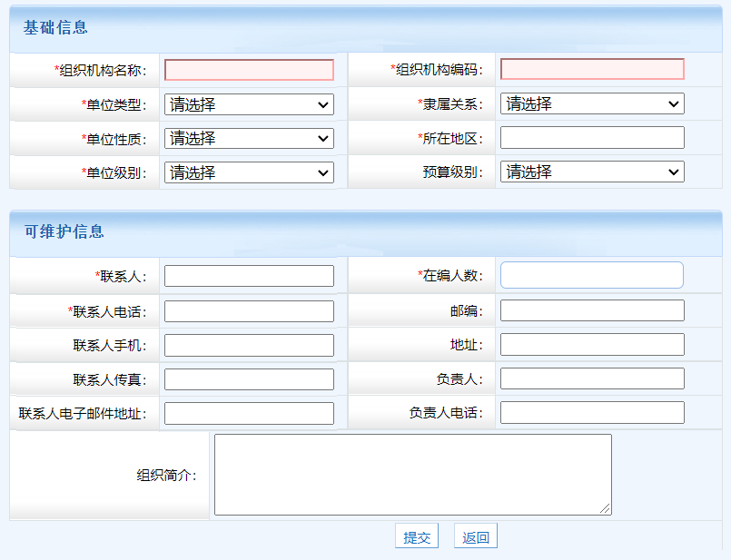Select the 联系人电子邮件地址 field
The width and height of the screenshot is (731, 560).
(x=249, y=413)
